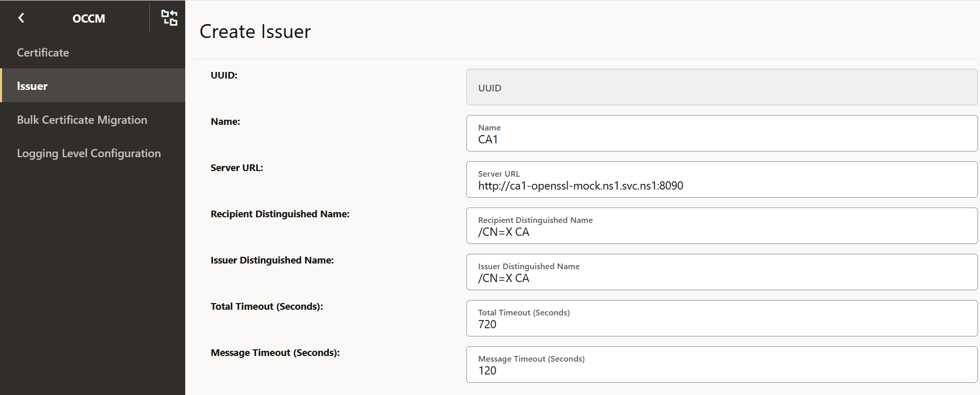Viewport: 980px width, 395px height.
Task: Click the back chevron arrow
Action: pyautogui.click(x=21, y=18)
